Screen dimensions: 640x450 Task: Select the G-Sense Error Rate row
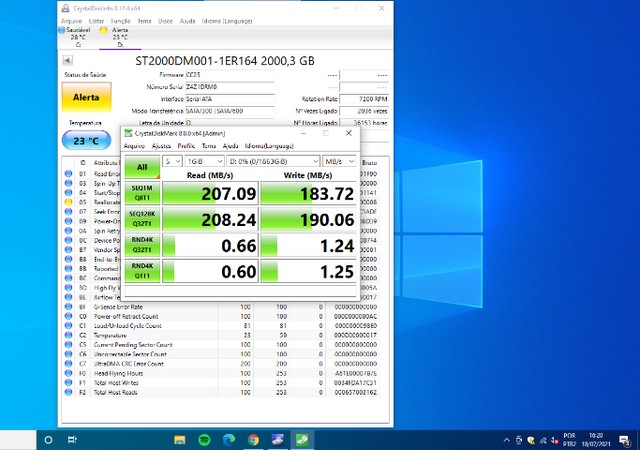click(x=221, y=307)
